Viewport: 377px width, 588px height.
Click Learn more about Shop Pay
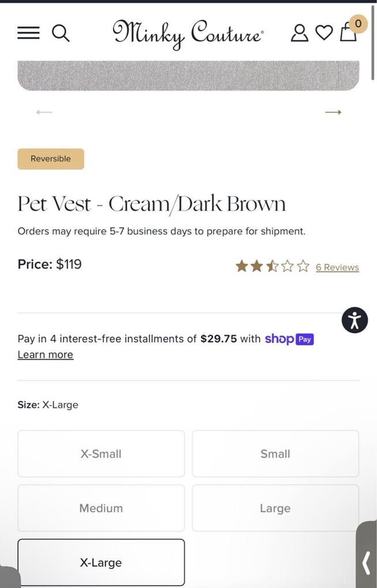(46, 355)
